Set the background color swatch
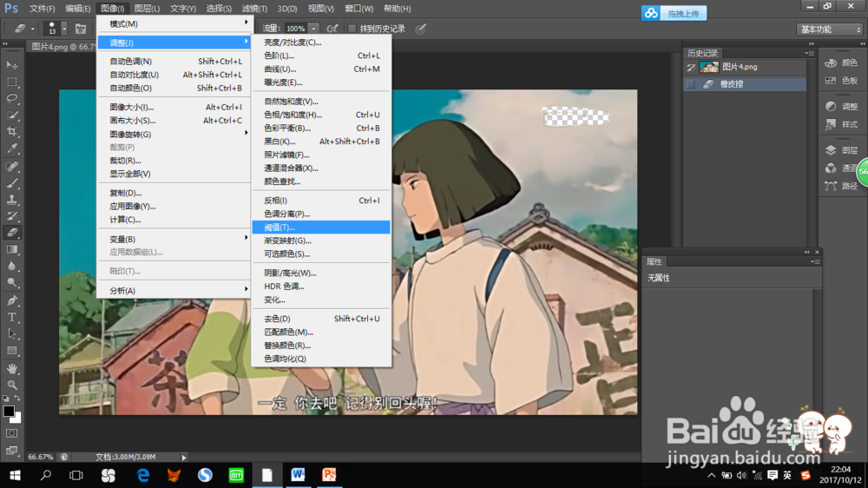Screen dimensions: 868x488 pos(17,419)
